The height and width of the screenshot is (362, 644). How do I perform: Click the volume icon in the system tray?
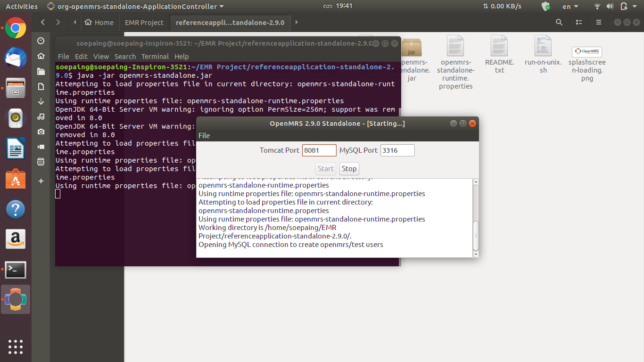[610, 6]
